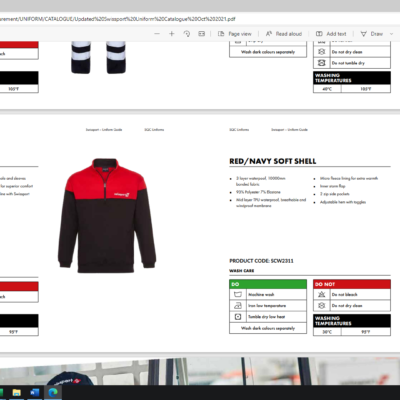
Task: Click the Inner storm flap bullet
Action: pos(332,186)
